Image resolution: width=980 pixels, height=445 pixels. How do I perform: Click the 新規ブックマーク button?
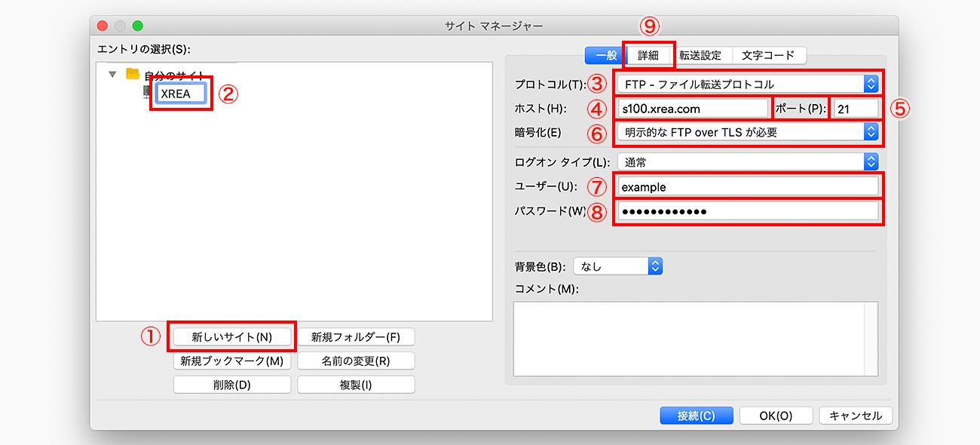tap(231, 361)
